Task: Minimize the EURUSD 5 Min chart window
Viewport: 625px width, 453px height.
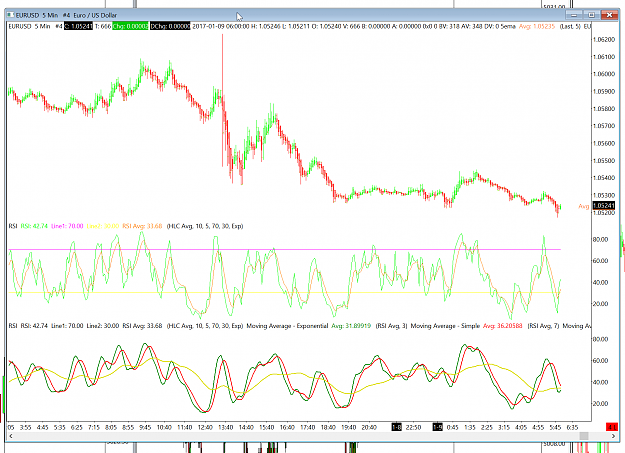Action: coord(574,15)
